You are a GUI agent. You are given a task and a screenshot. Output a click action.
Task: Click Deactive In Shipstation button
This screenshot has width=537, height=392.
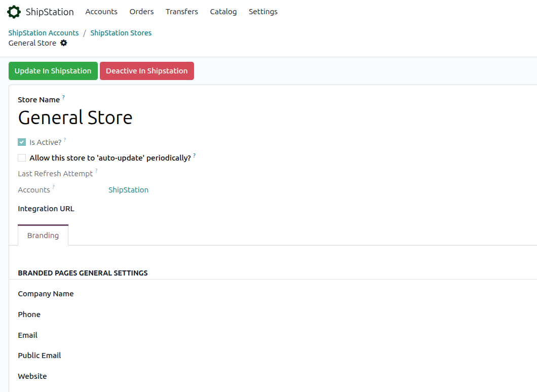(x=147, y=71)
